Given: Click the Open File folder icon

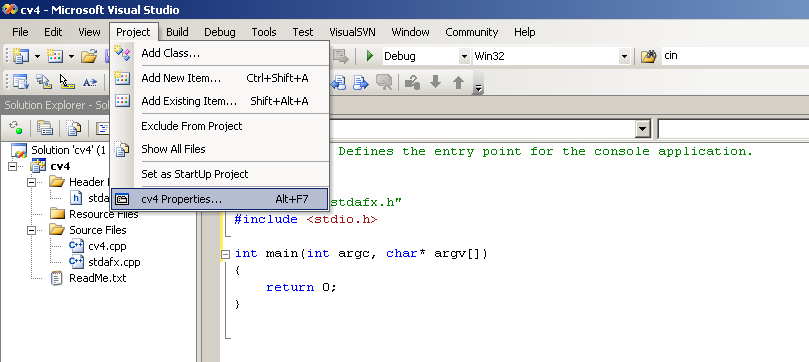Looking at the screenshot, I should 89,56.
